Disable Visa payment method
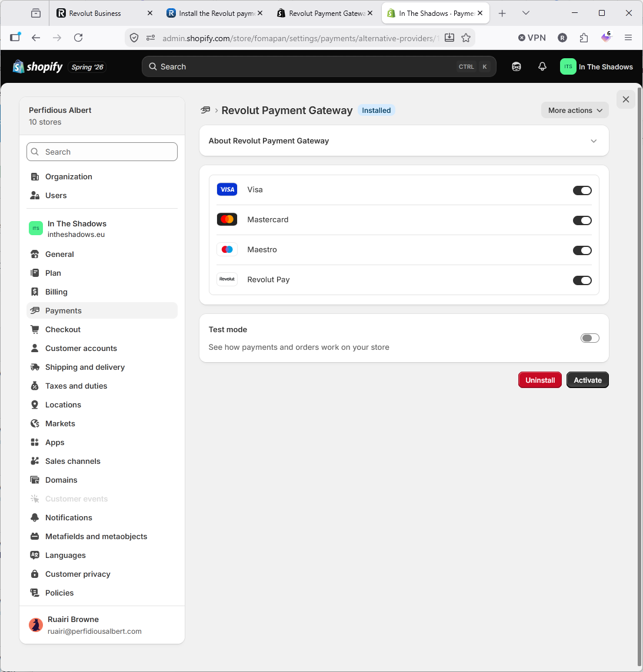The image size is (643, 672). [x=582, y=190]
